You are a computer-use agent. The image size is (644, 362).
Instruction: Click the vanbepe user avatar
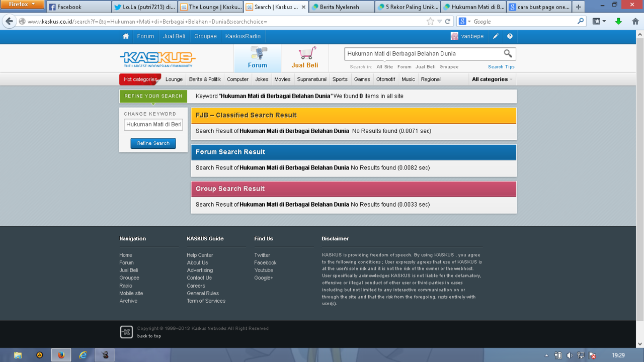(454, 36)
